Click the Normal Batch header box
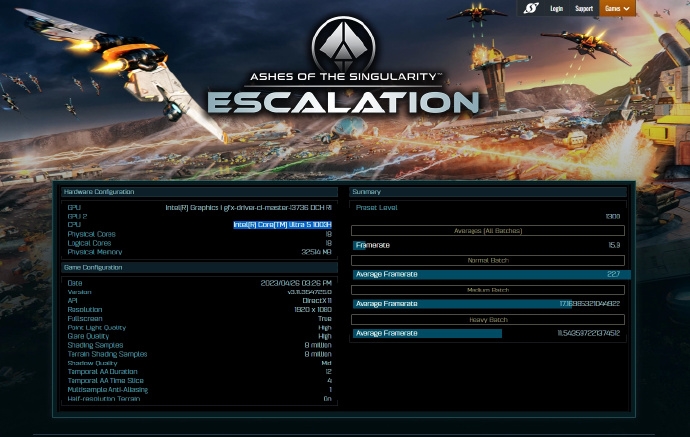The image size is (690, 437). (488, 260)
